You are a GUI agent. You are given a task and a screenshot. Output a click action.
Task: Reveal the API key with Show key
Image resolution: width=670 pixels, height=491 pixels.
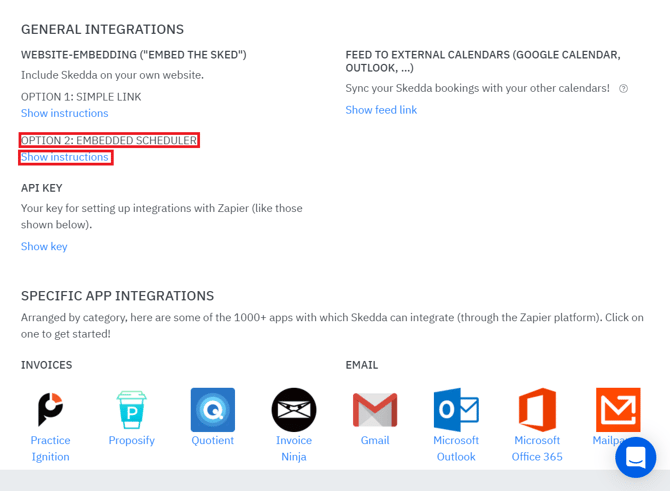pyautogui.click(x=44, y=246)
